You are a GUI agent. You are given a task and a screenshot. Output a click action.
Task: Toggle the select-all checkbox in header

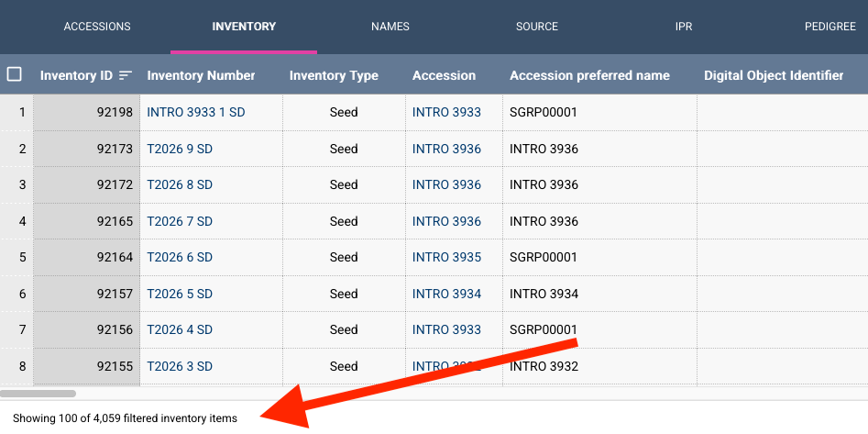(x=15, y=74)
